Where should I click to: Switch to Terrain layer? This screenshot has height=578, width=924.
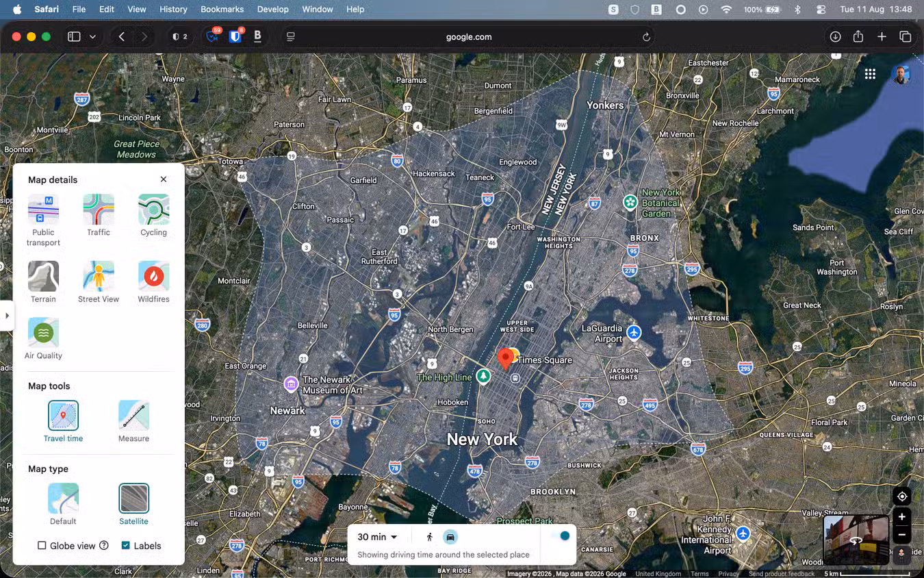43,281
